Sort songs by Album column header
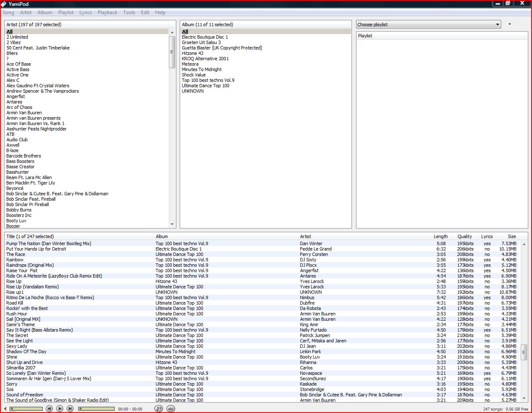The height and width of the screenshot is (413, 532). click(x=226, y=236)
